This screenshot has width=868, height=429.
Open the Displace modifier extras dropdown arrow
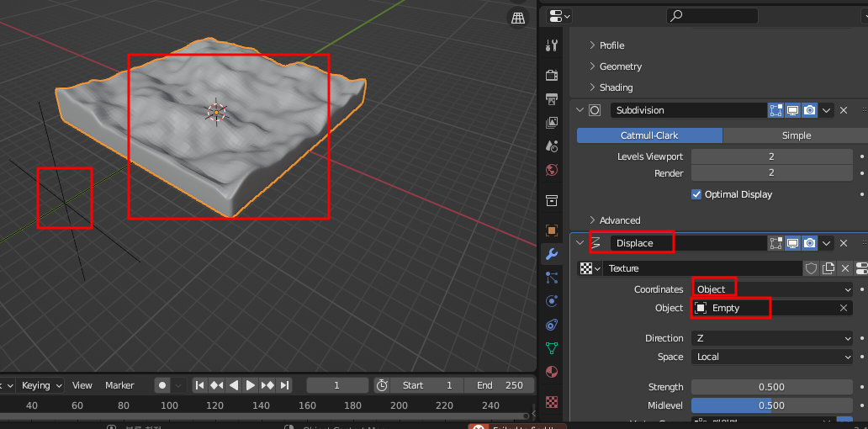[827, 242]
